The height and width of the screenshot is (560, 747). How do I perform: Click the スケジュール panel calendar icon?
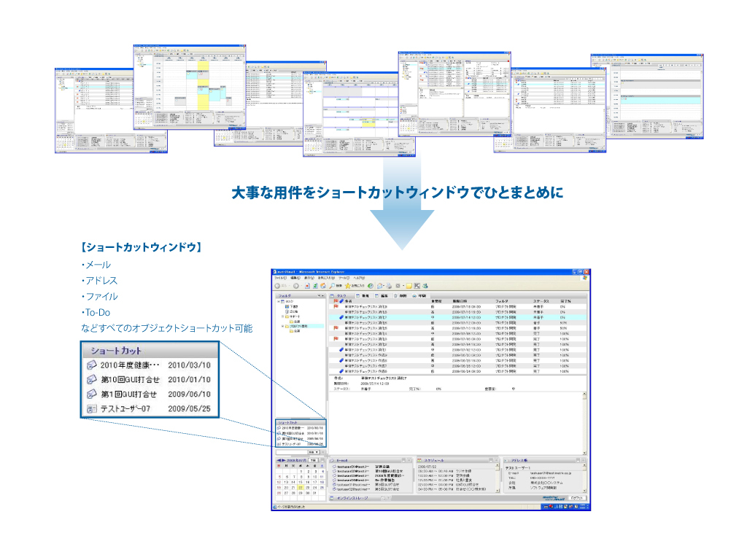click(420, 461)
